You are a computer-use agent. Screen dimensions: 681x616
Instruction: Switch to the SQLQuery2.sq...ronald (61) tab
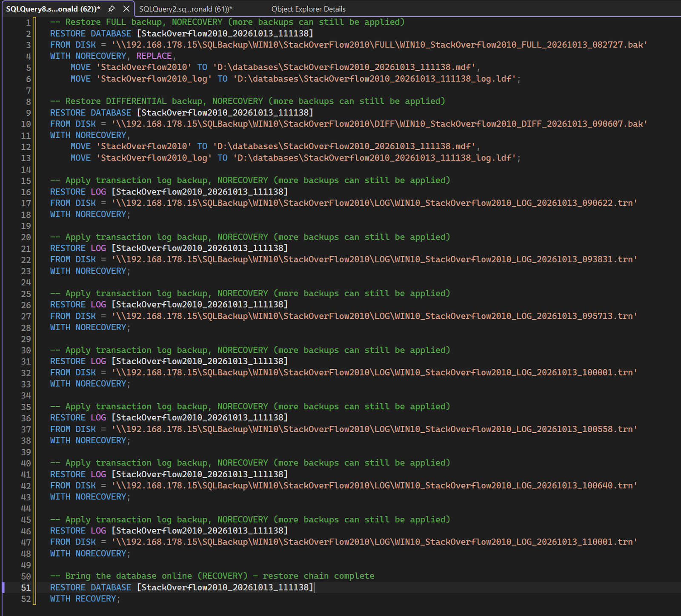186,9
